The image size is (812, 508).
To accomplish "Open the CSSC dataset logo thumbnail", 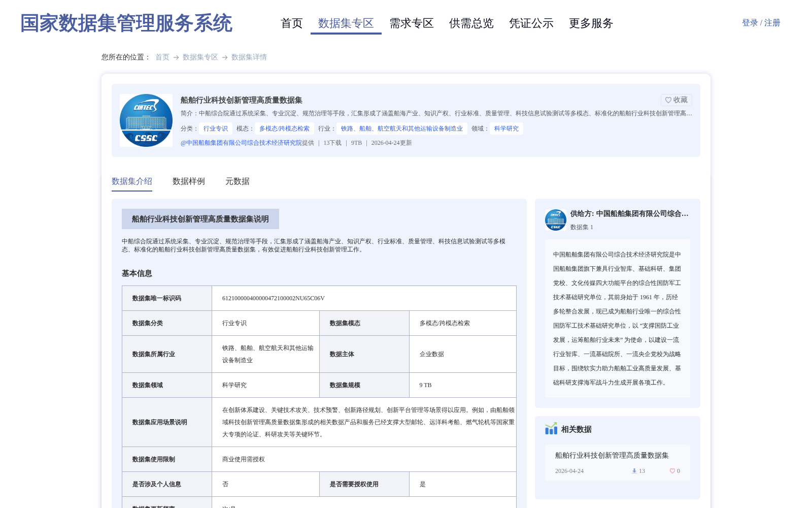I will tap(146, 120).
